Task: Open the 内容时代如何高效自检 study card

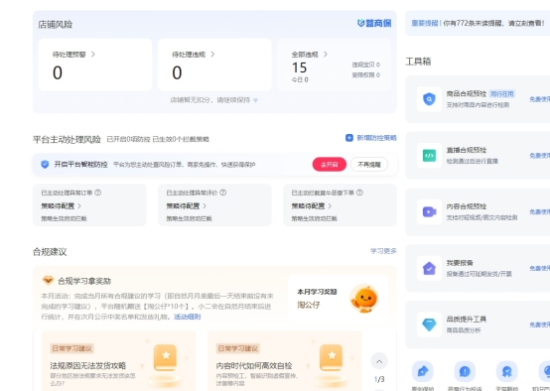Action: (284, 361)
